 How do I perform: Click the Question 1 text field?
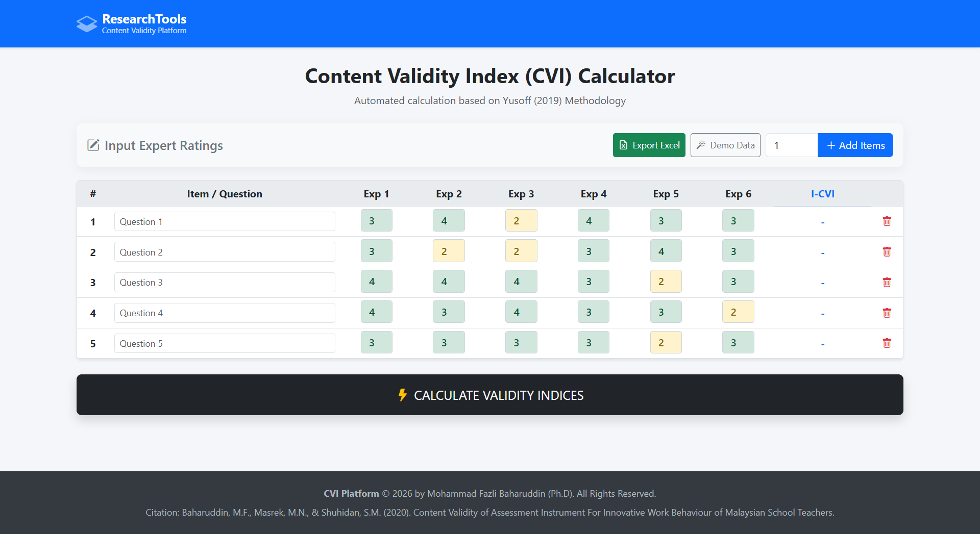pos(225,222)
